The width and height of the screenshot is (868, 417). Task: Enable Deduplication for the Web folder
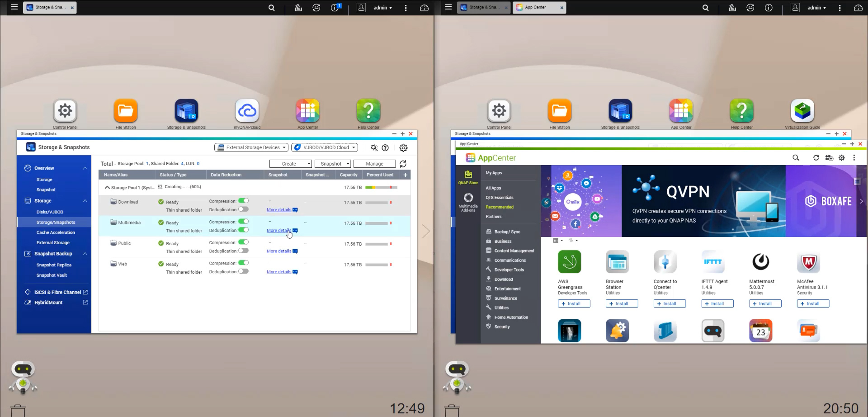(244, 271)
